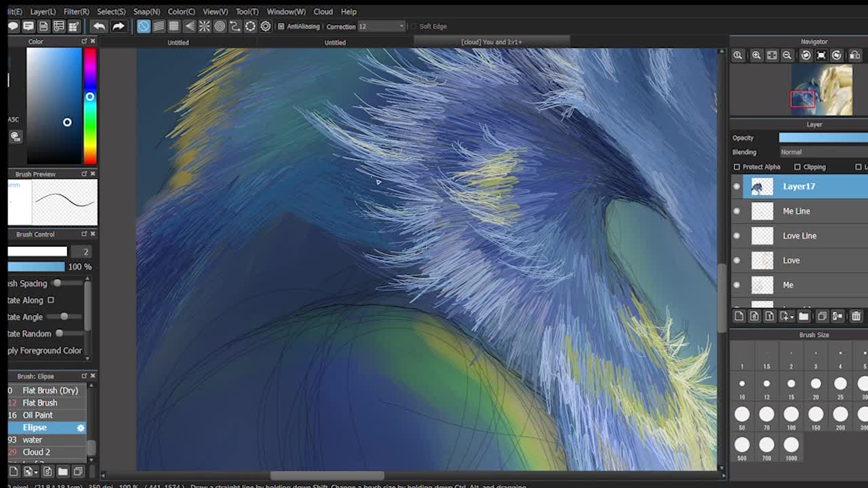Hide the Me layer
Image resolution: width=868 pixels, height=488 pixels.
(x=736, y=285)
